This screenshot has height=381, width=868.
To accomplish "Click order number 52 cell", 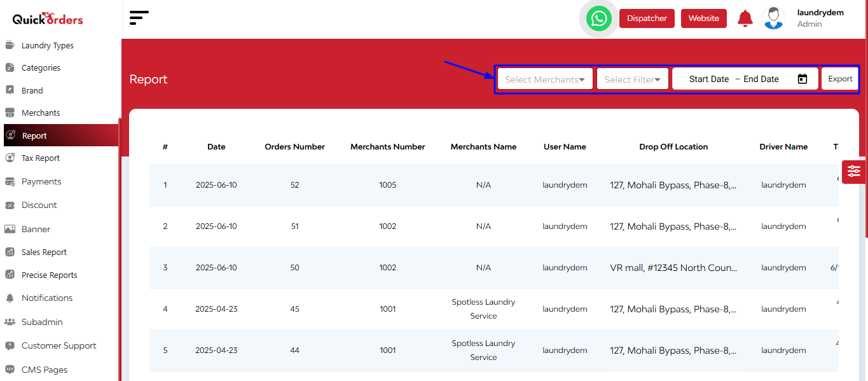I will (x=294, y=185).
